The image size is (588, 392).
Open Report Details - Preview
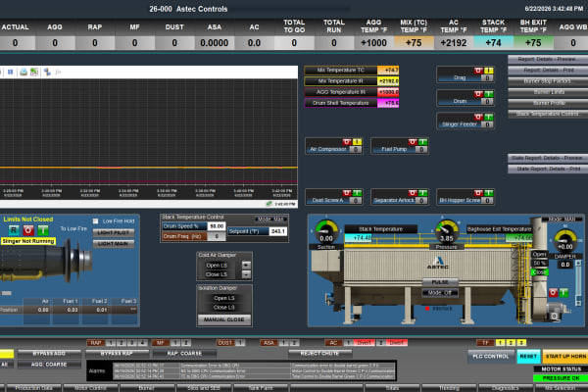(548, 59)
